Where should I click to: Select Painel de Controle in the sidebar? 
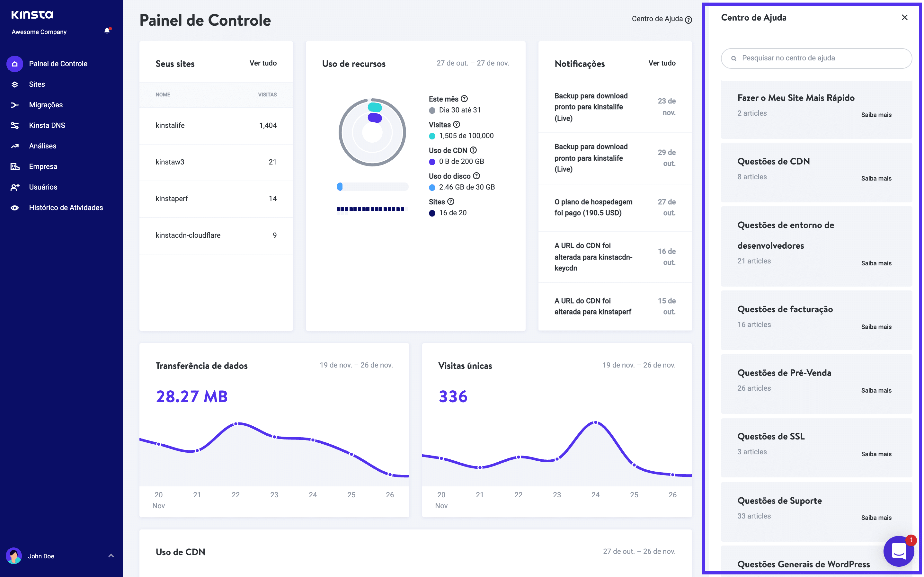(x=58, y=64)
